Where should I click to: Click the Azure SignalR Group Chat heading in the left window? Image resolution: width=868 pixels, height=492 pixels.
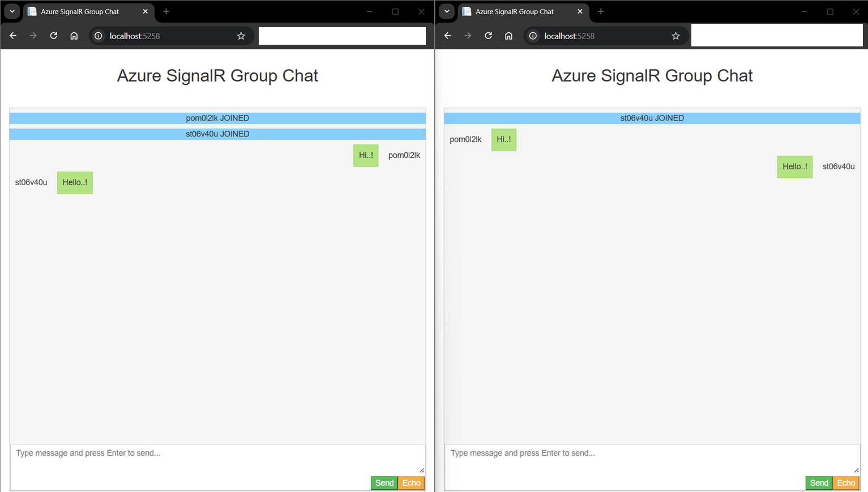tap(217, 76)
